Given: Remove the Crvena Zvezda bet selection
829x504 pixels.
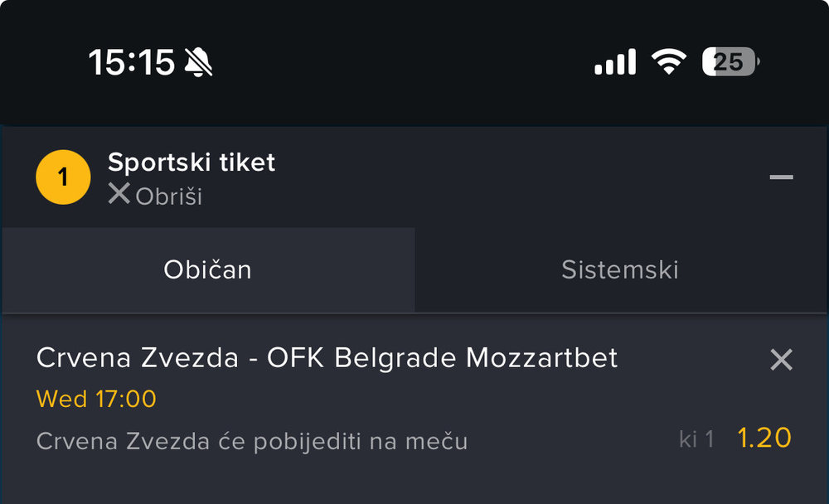Looking at the screenshot, I should pos(781,360).
